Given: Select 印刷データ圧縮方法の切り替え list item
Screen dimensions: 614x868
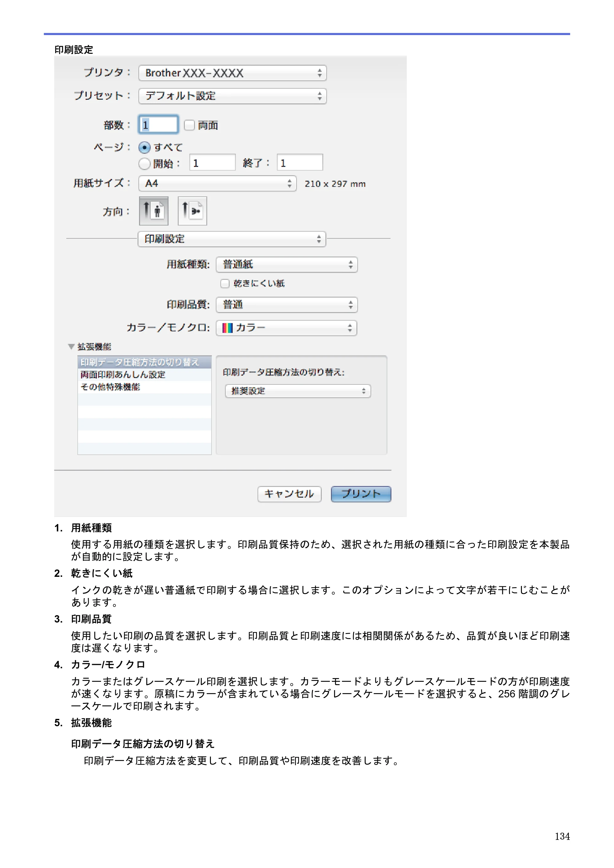Looking at the screenshot, I should [x=144, y=362].
